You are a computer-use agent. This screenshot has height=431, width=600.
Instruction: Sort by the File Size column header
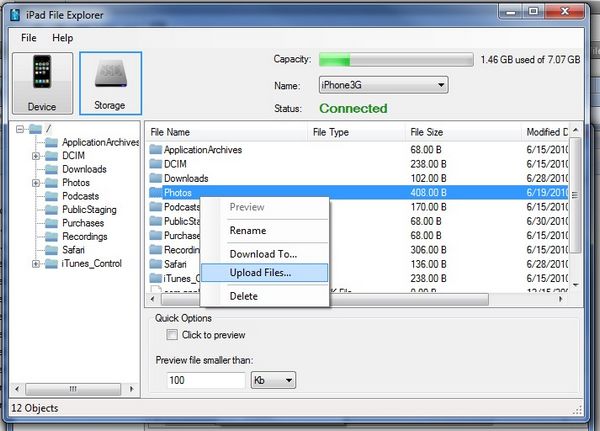coord(463,132)
